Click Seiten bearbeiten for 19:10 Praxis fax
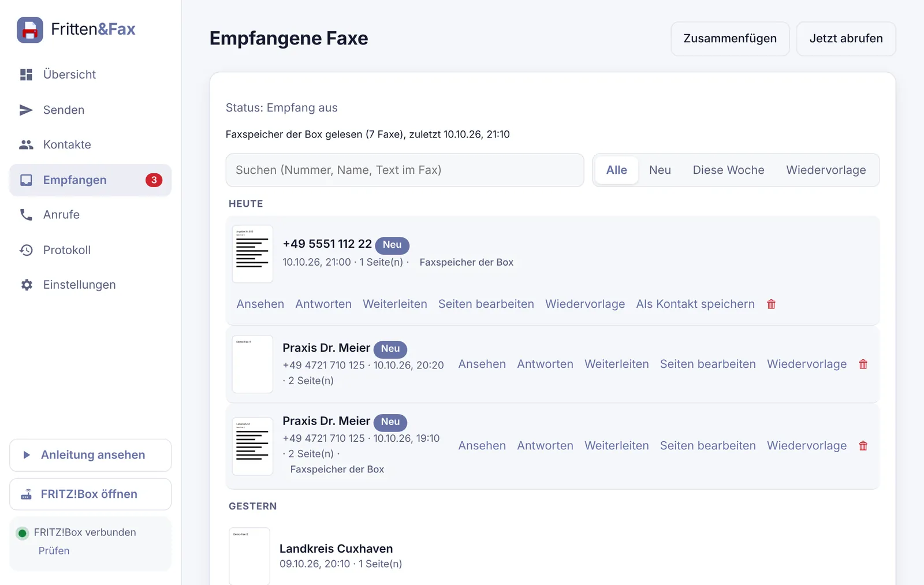Screen dimensions: 924x585 click(708, 446)
